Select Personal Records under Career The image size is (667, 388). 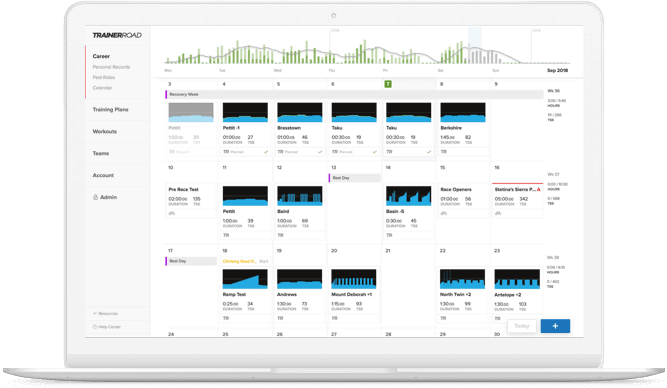click(x=111, y=67)
